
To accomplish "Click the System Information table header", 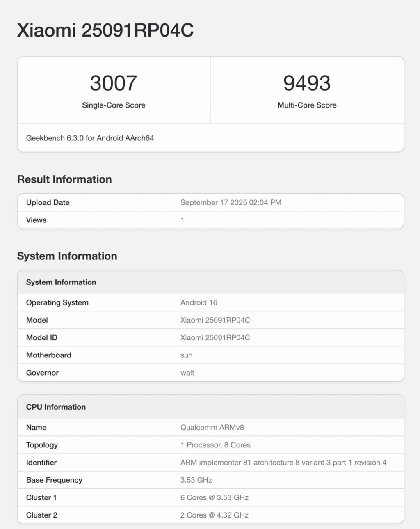I will pyautogui.click(x=61, y=282).
